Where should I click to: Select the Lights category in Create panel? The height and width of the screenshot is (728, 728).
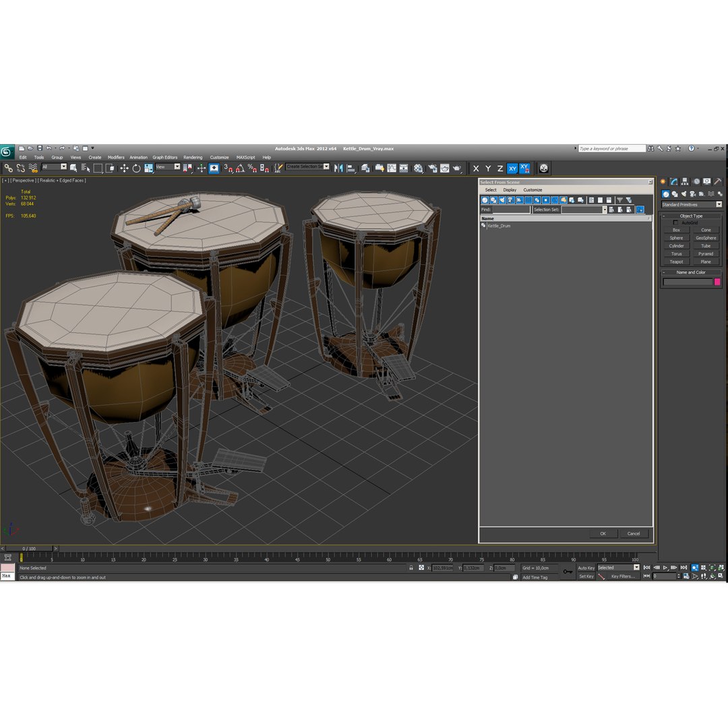point(684,194)
